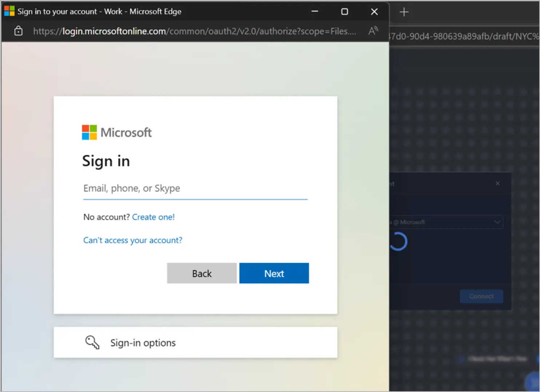Click Next to continue signing in

click(x=274, y=273)
